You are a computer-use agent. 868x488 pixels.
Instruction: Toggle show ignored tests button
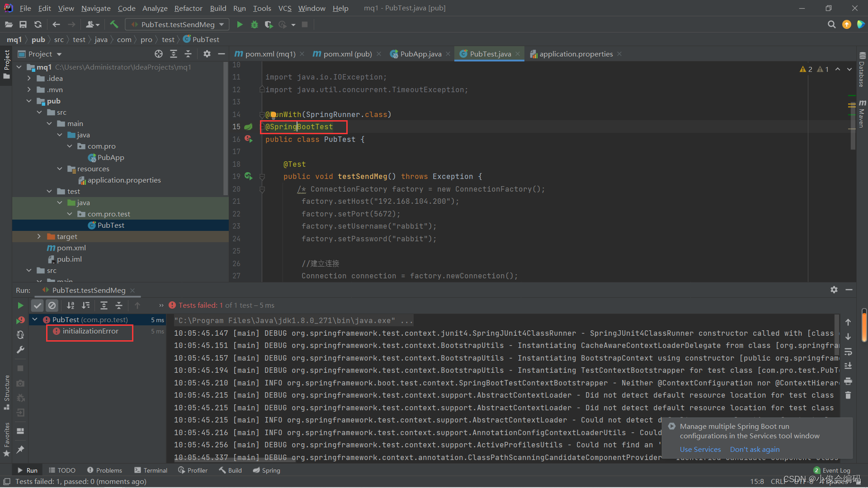(x=52, y=305)
